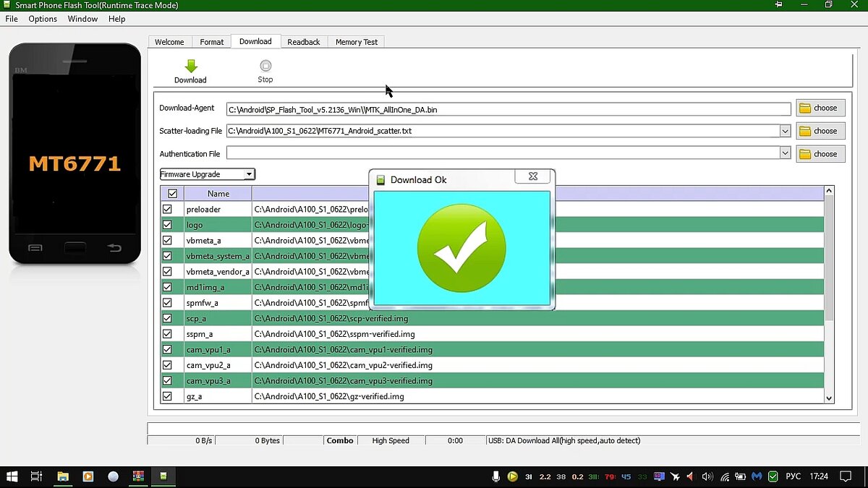
Task: Uncheck the vbmeta_a partition checkbox
Action: 167,240
